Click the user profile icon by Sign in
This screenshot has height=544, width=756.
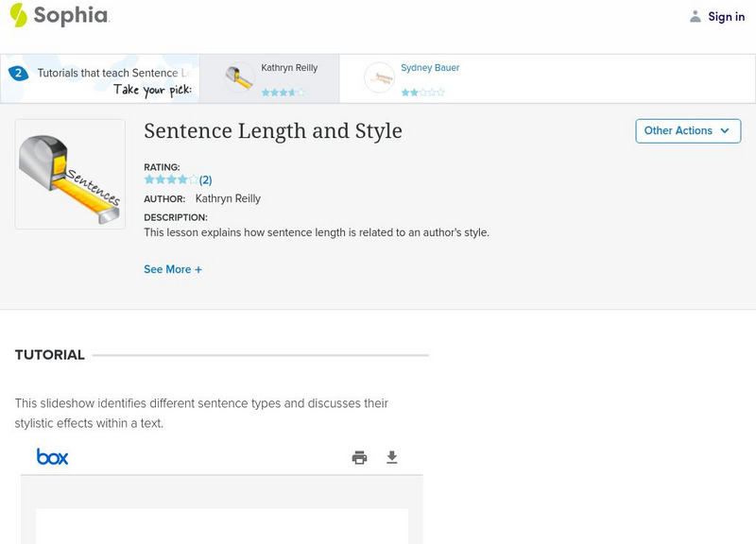(x=696, y=17)
